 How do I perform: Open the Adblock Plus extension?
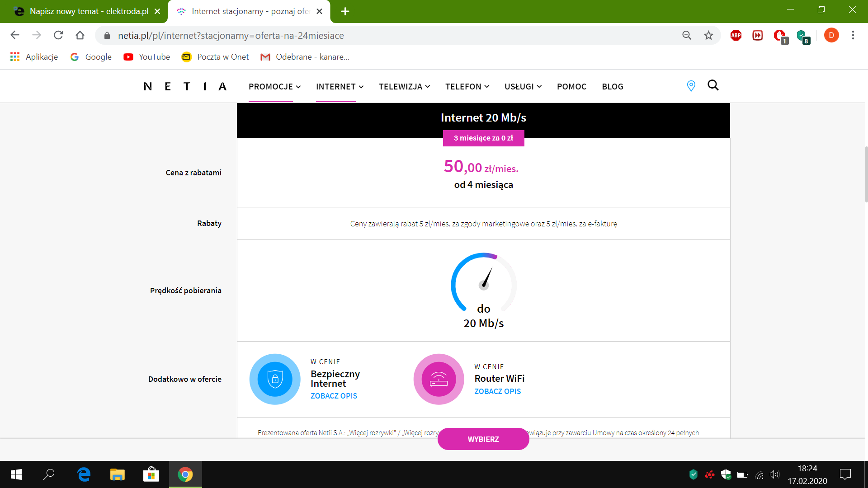point(736,35)
